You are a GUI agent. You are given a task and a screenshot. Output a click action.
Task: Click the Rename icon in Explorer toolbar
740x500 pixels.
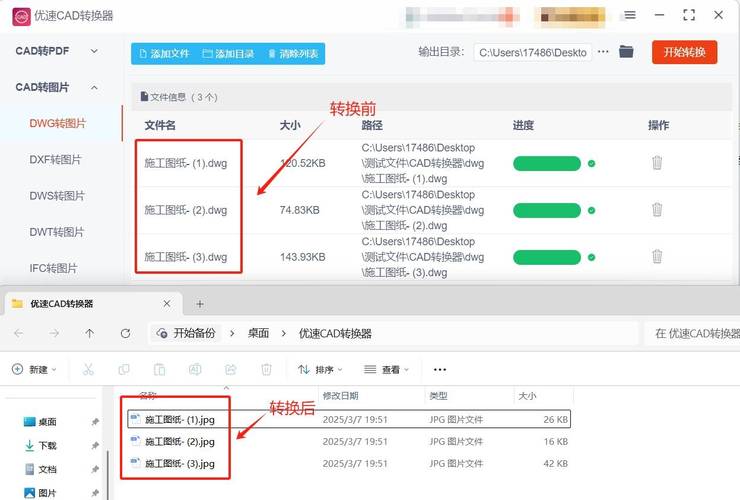pos(195,369)
